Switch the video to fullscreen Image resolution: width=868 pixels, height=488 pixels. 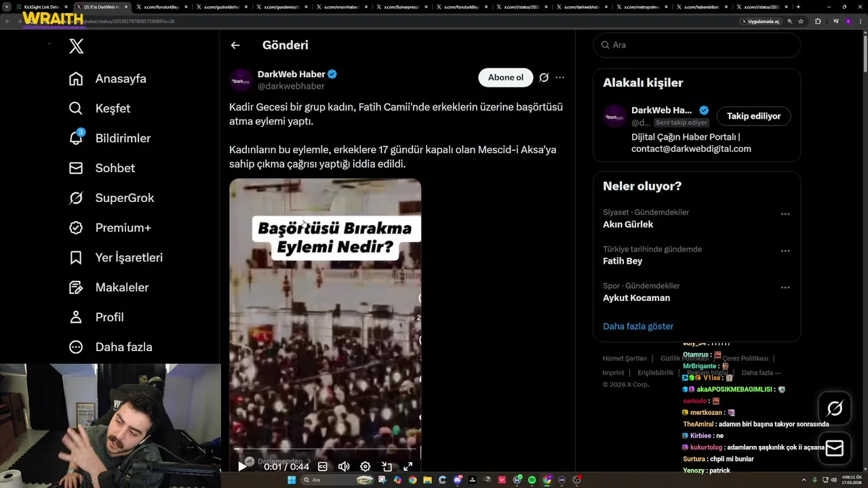pos(408,466)
